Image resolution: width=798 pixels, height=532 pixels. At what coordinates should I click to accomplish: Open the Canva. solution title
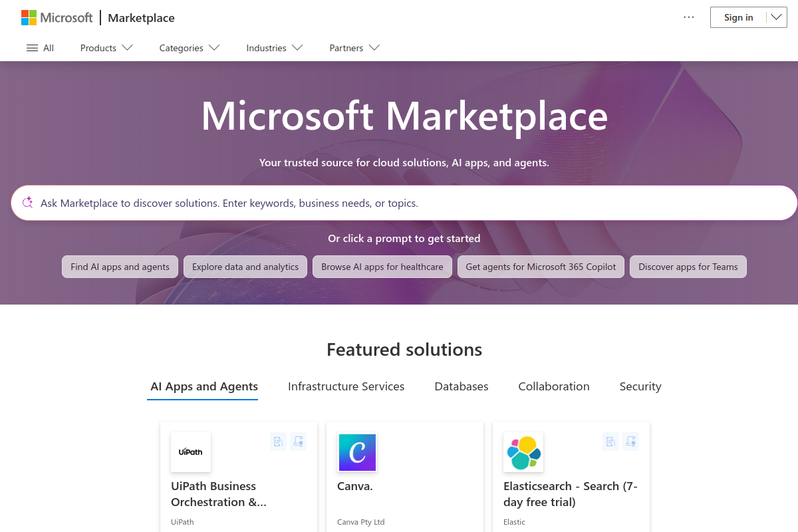[x=355, y=486]
